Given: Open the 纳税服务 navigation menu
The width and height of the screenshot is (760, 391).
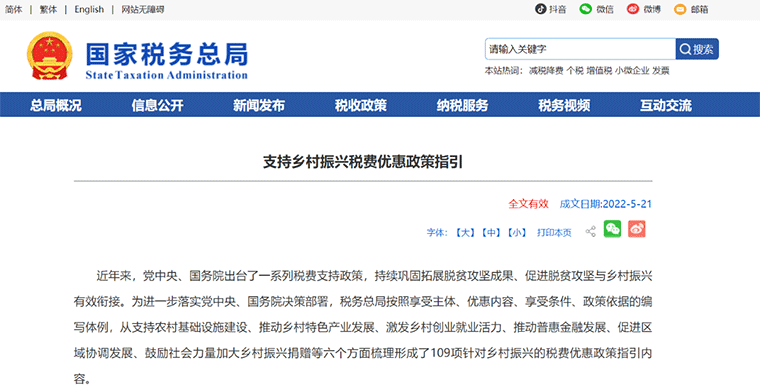Looking at the screenshot, I should [462, 105].
